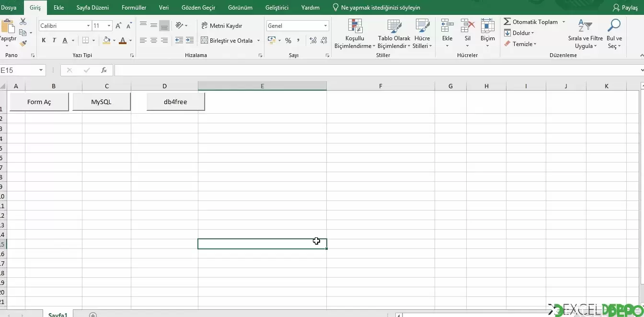The image size is (644, 317).
Task: Open font color dropdown arrow
Action: point(130,41)
